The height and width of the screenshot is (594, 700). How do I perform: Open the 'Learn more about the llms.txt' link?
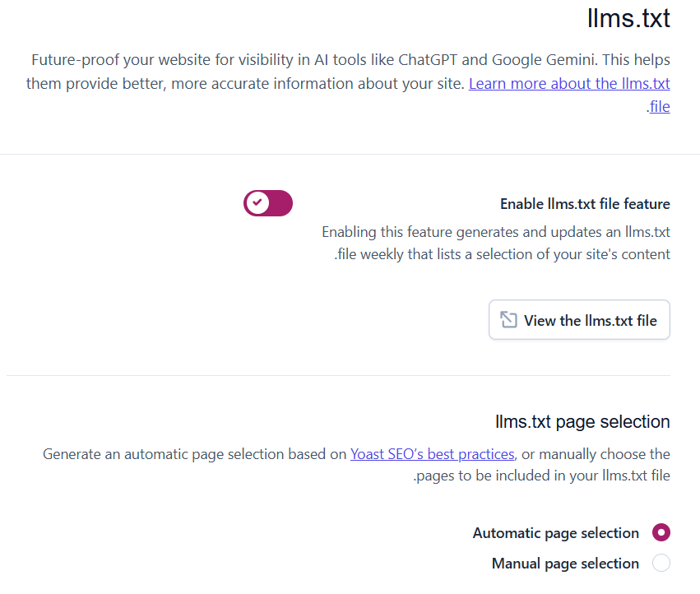569,83
